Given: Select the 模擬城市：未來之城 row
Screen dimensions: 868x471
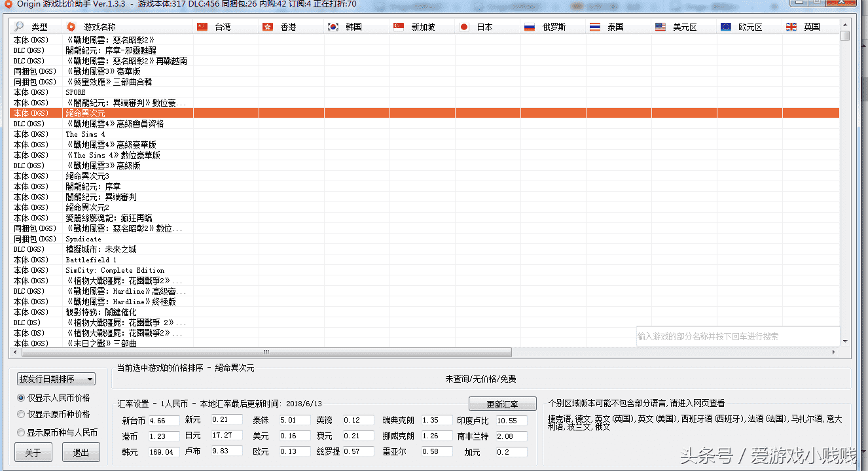Looking at the screenshot, I should pos(425,249).
